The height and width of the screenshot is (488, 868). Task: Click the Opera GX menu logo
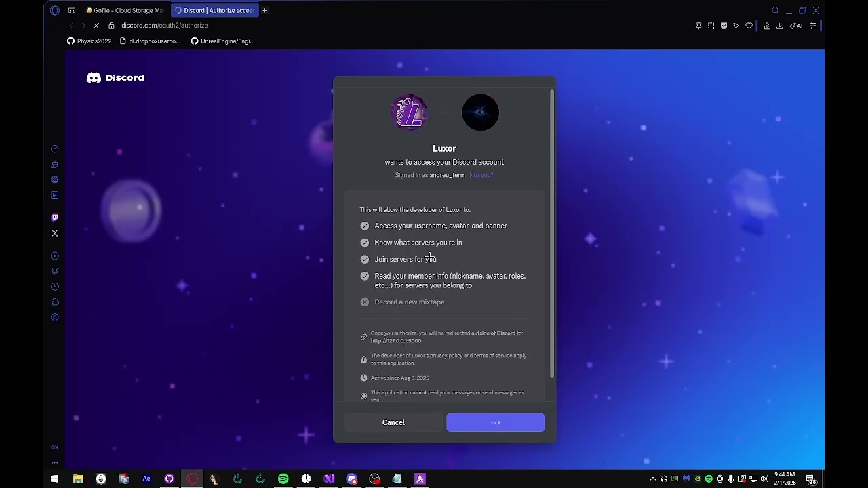coord(55,10)
